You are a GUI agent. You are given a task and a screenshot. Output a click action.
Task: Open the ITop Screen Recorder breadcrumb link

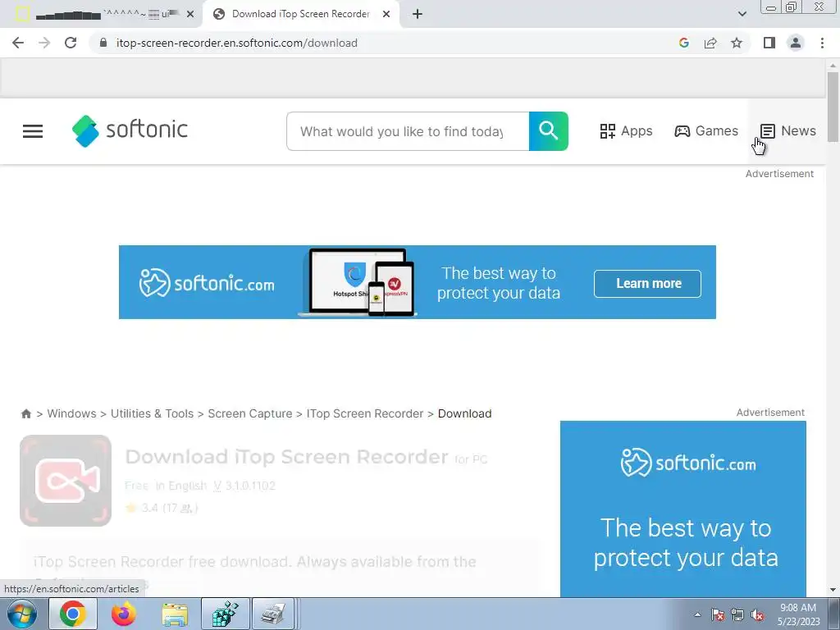pos(365,413)
